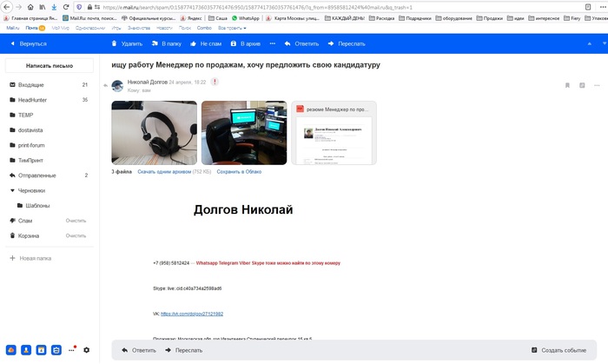The height and width of the screenshot is (364, 608).
Task: Move the message using В папку
Action: [x=167, y=43]
